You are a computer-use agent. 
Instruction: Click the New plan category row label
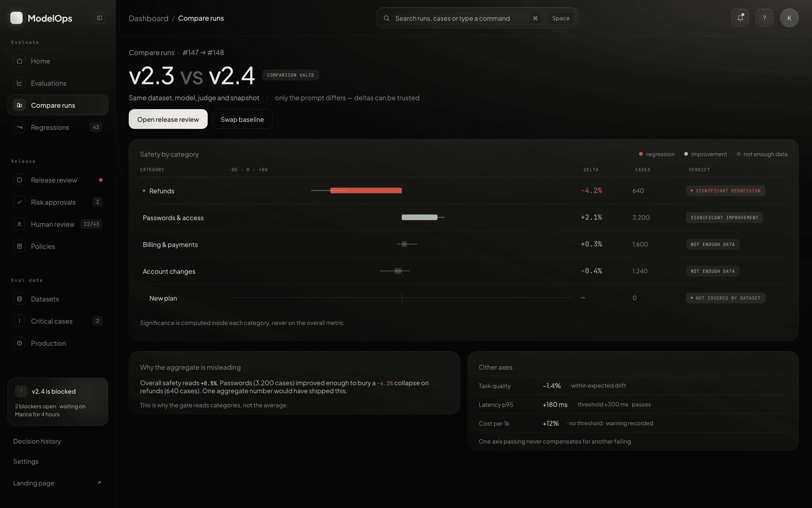pos(163,298)
